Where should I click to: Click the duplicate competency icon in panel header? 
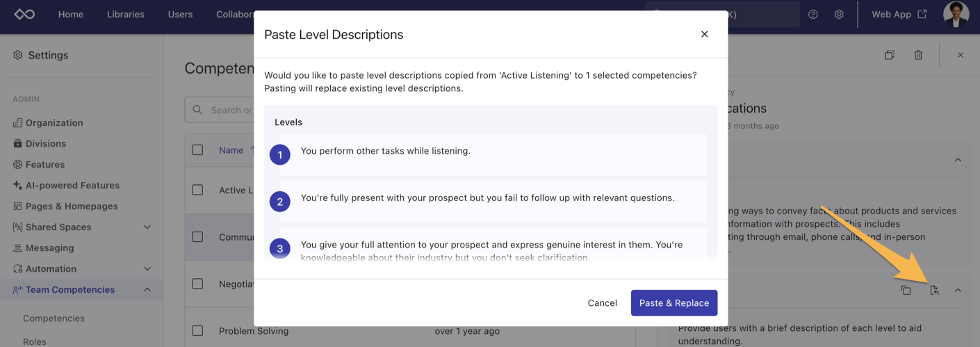[889, 55]
